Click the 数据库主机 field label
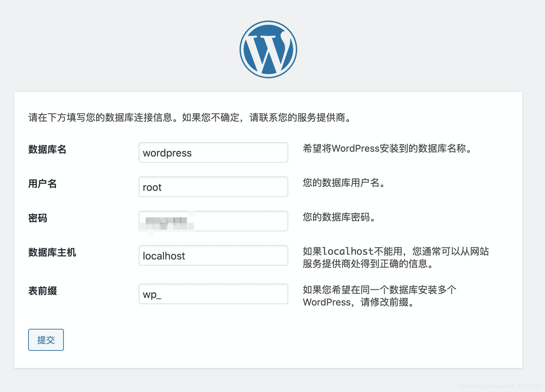The image size is (545, 392). pos(52,252)
